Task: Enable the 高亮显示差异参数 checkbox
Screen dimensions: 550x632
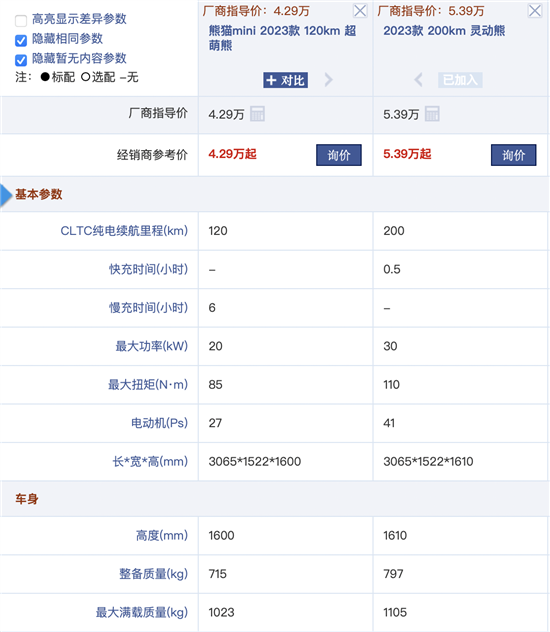Action: [x=21, y=20]
